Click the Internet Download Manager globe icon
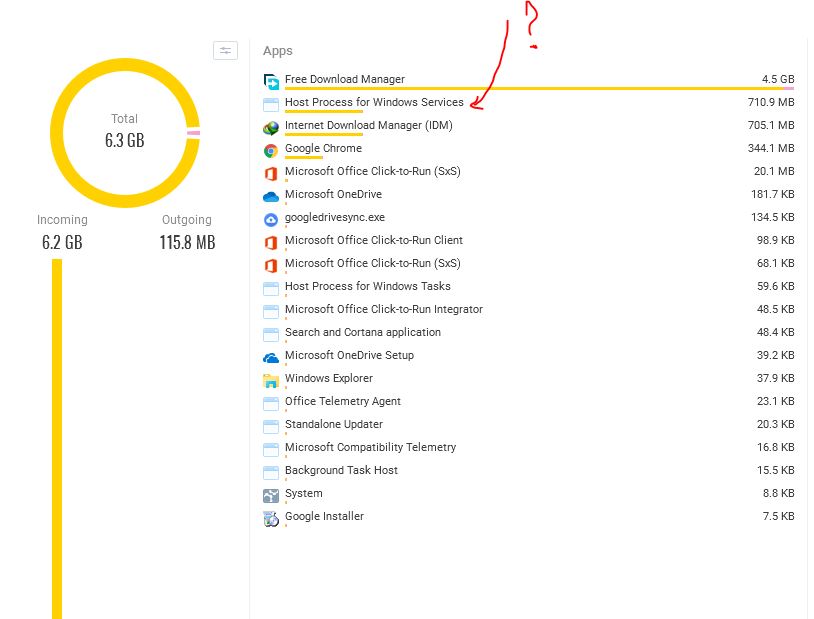 tap(271, 127)
